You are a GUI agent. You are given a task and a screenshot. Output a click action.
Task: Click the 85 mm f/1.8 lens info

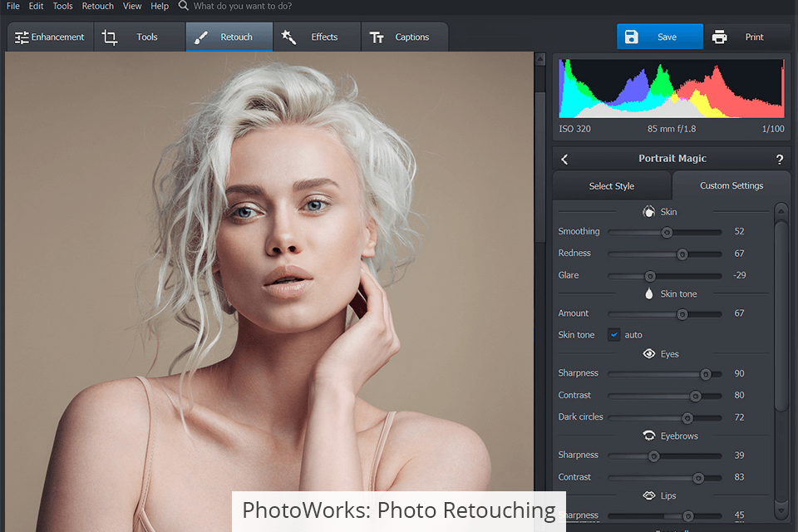coord(672,129)
